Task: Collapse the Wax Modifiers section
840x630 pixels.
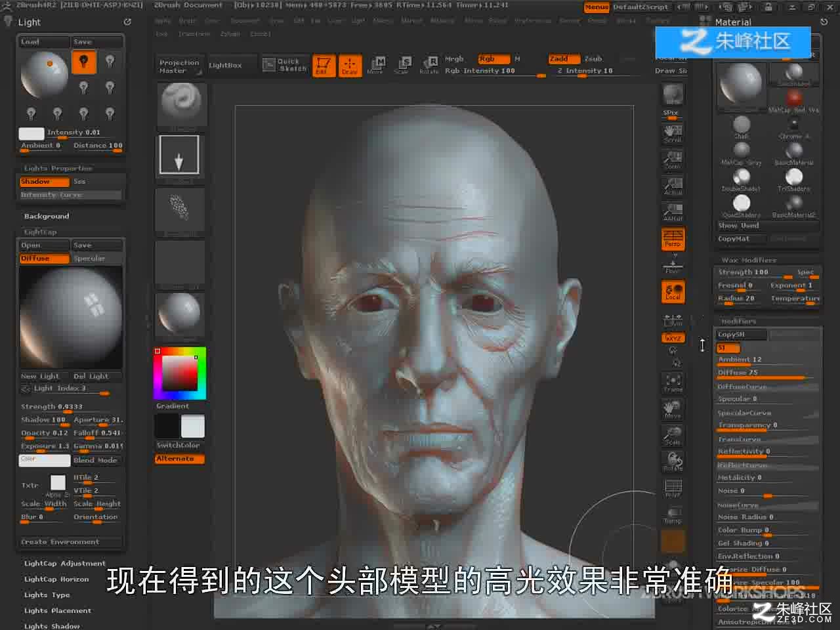Action: [x=748, y=260]
